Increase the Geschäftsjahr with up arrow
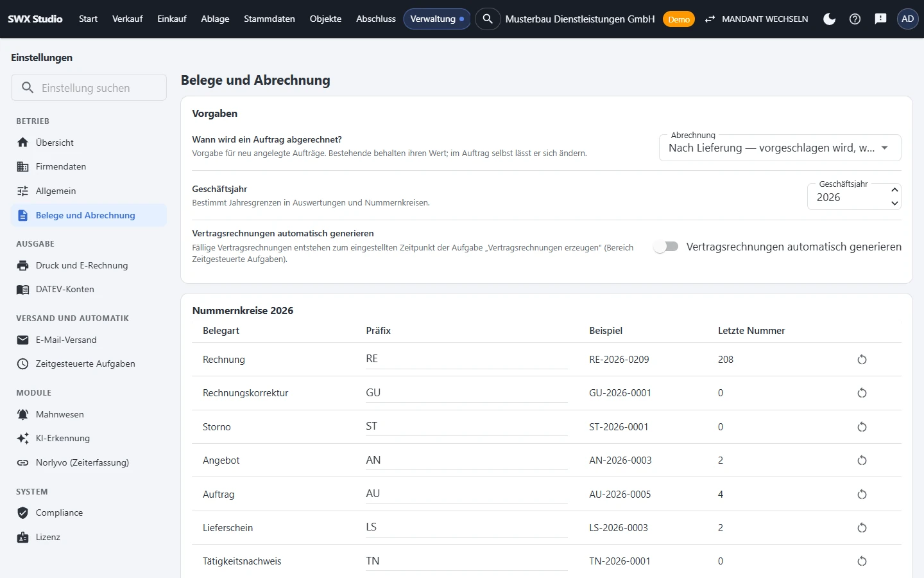 pos(894,190)
